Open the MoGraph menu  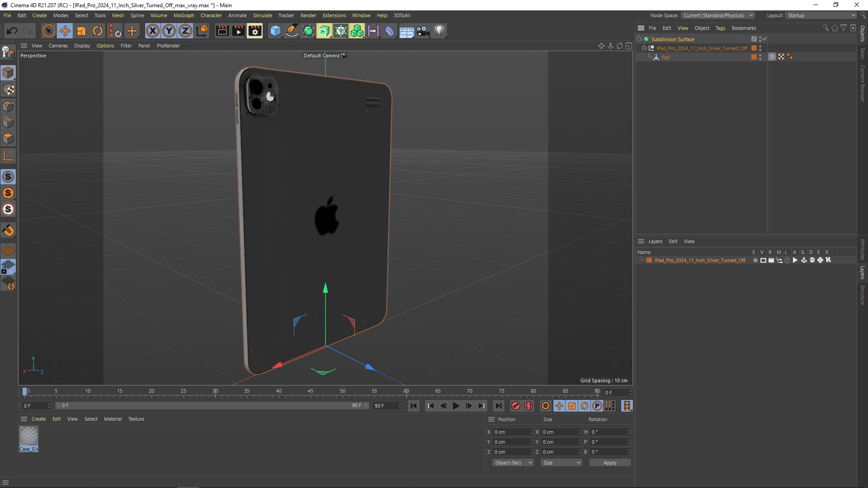coord(184,15)
